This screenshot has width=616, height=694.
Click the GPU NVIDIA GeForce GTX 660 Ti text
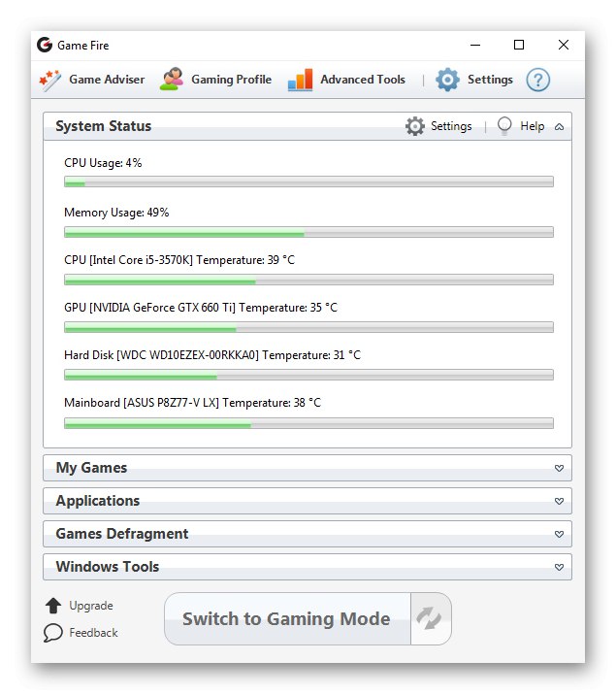tap(201, 308)
